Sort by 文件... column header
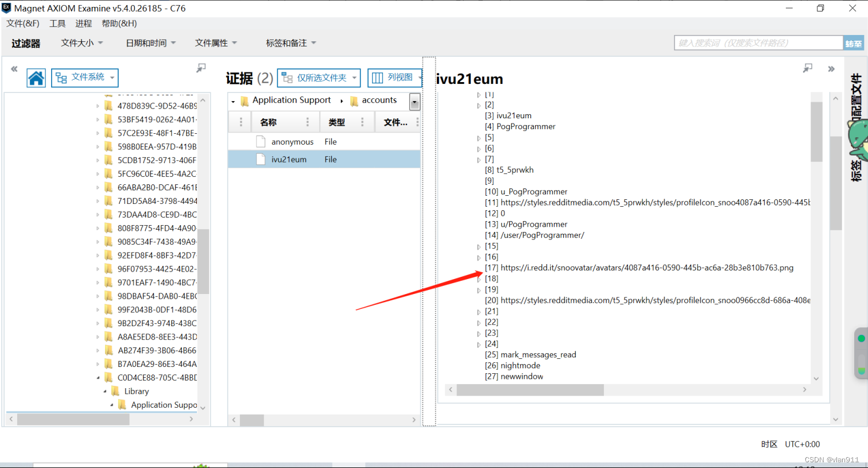 tap(396, 122)
